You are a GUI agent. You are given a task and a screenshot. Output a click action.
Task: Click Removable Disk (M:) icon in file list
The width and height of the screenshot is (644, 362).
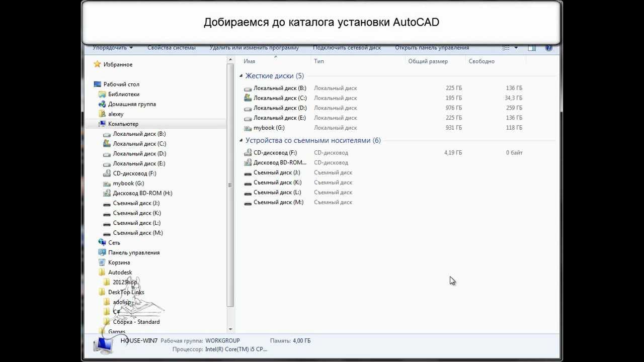click(248, 203)
